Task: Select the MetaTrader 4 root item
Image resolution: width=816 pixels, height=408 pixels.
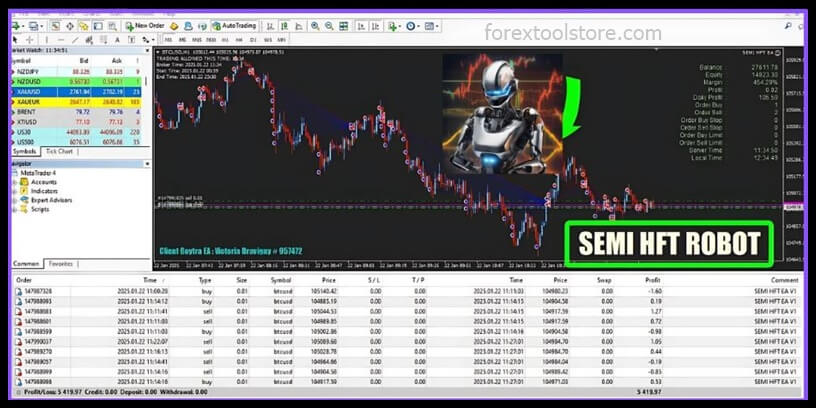Action: (37, 173)
